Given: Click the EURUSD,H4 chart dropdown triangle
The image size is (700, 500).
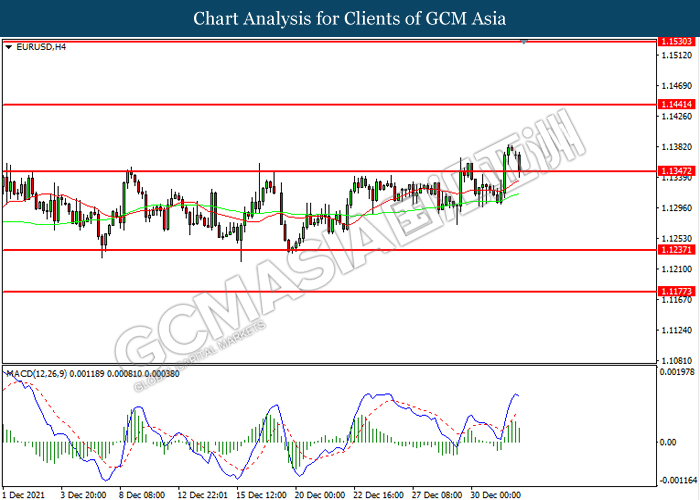Looking at the screenshot, I should coord(8,47).
